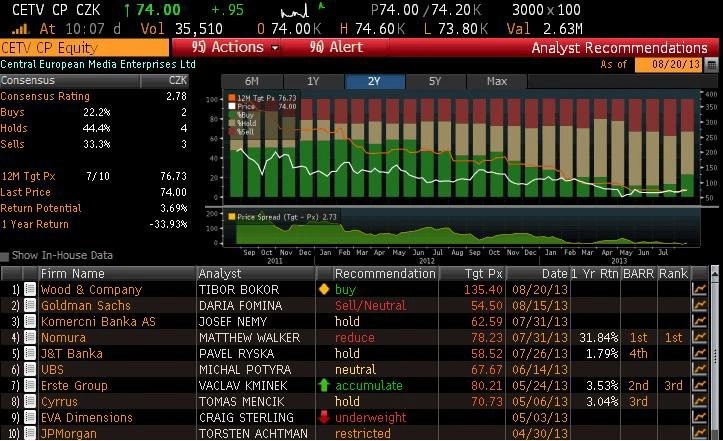Image resolution: width=723 pixels, height=441 pixels.
Task: Open document icon for Erste Group row
Action: [x=30, y=386]
